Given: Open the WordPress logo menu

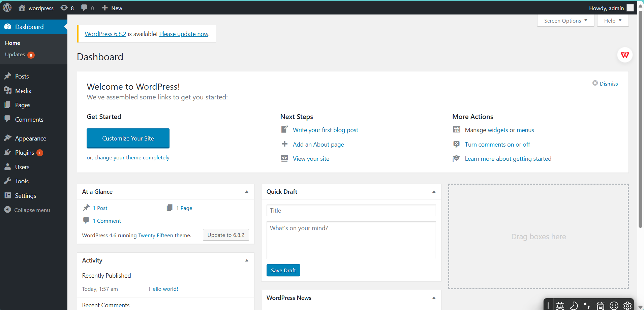Looking at the screenshot, I should click(7, 8).
